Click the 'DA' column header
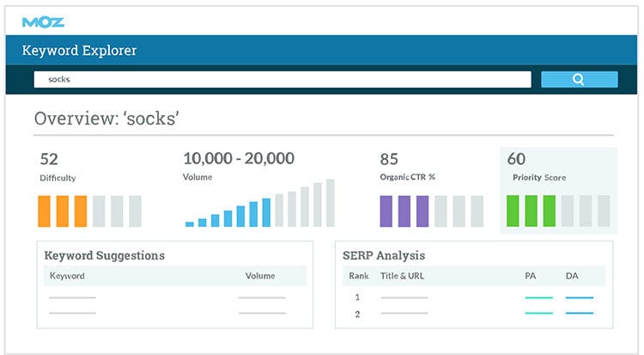This screenshot has width=644, height=355. click(x=572, y=276)
